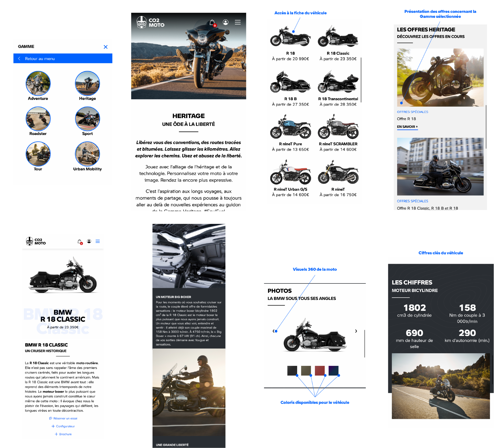Select the black colour swatch
The width and height of the screenshot is (504, 448).
tap(292, 371)
